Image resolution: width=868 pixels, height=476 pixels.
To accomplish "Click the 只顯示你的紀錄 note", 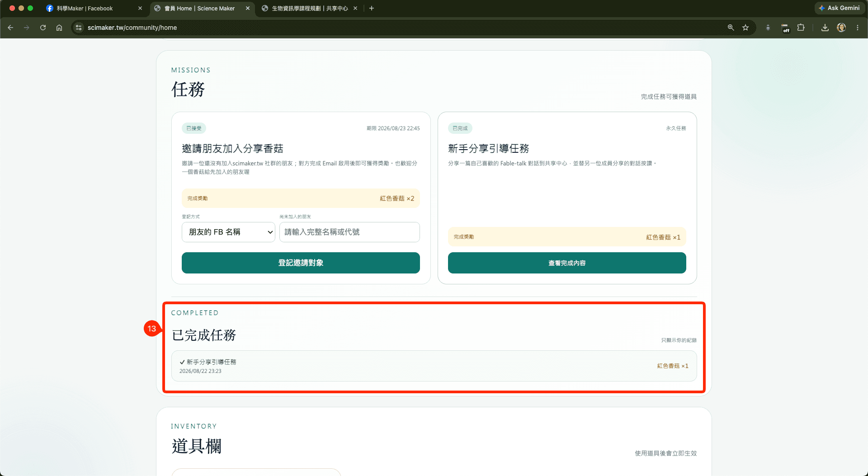I will [679, 340].
